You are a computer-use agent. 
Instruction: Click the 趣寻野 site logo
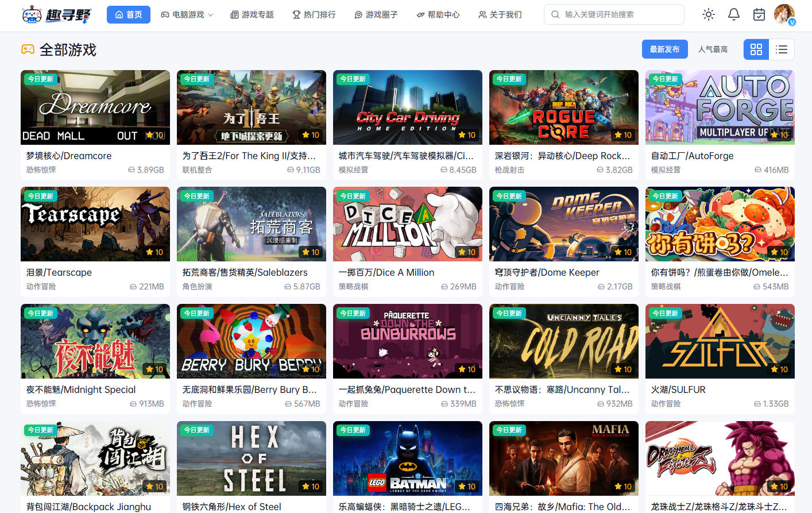[x=56, y=14]
